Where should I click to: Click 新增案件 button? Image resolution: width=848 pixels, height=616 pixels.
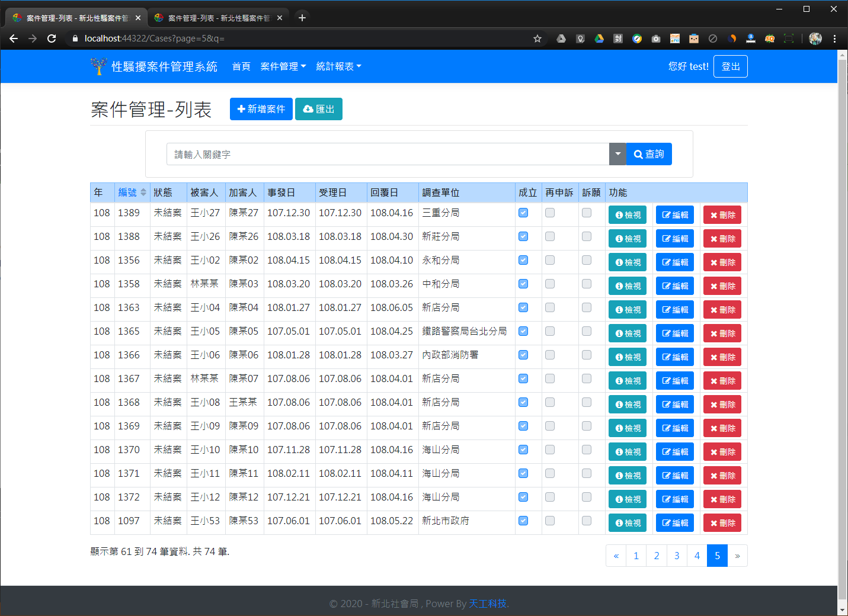[261, 109]
